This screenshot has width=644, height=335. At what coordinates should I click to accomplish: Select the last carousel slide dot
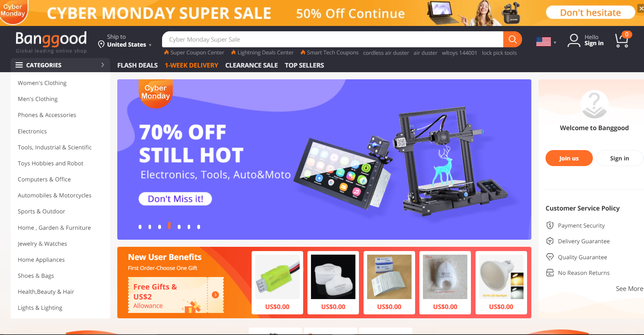[199, 227]
